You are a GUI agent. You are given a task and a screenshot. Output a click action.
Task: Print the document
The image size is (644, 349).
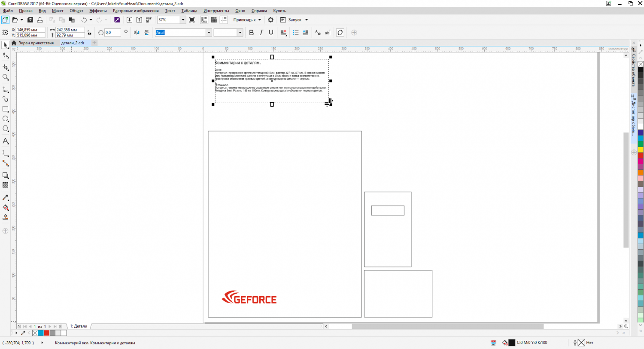(x=40, y=20)
